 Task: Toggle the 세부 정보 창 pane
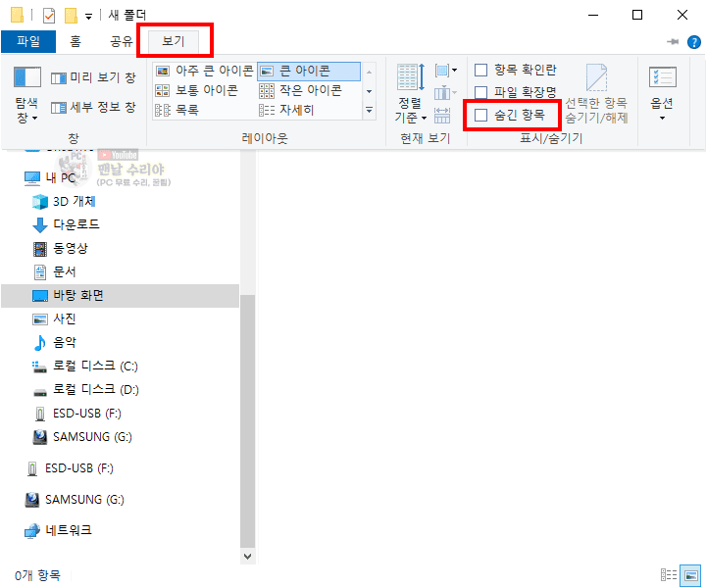tap(93, 107)
